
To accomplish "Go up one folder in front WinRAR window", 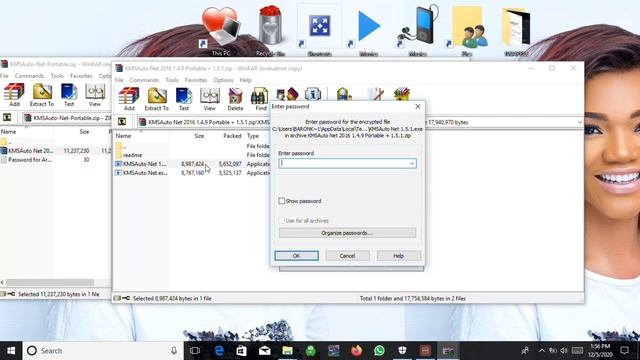I will (122, 122).
